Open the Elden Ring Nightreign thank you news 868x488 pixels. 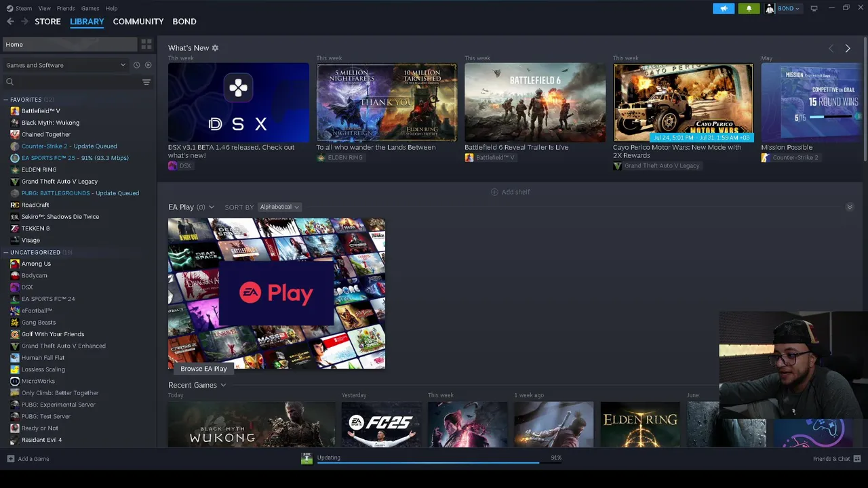coord(387,102)
